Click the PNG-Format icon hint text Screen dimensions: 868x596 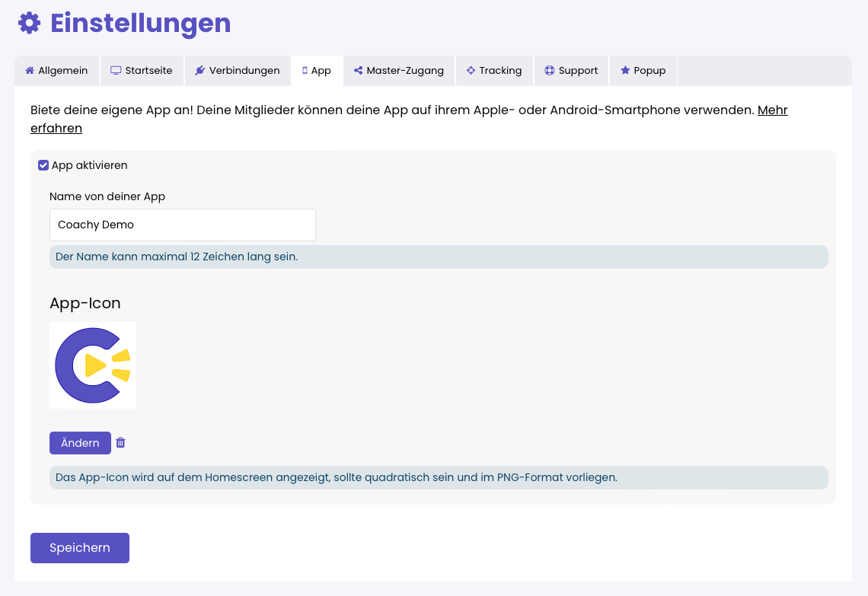336,477
